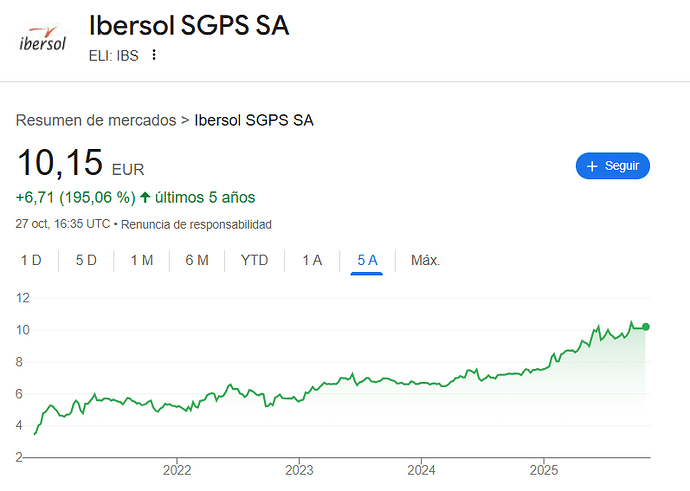
Task: Click the 2025 label on chart axis
Action: point(543,470)
